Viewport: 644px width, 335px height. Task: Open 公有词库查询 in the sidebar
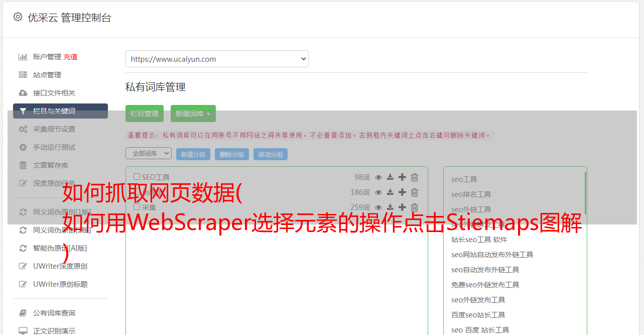click(x=54, y=313)
